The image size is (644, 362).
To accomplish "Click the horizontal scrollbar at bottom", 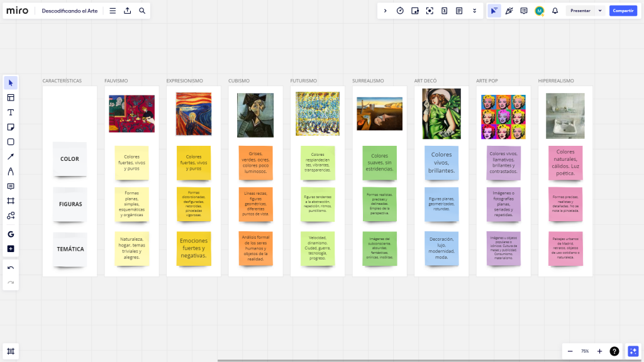I will [430, 361].
